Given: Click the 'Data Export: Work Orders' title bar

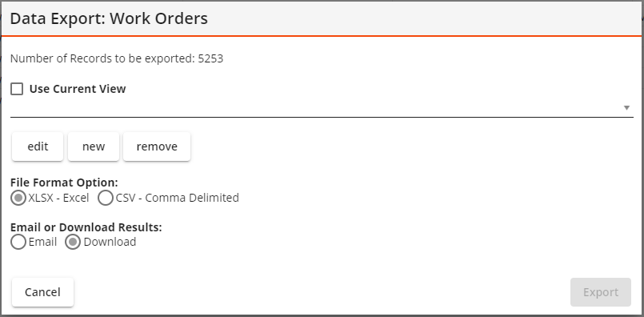Looking at the screenshot, I should point(322,18).
